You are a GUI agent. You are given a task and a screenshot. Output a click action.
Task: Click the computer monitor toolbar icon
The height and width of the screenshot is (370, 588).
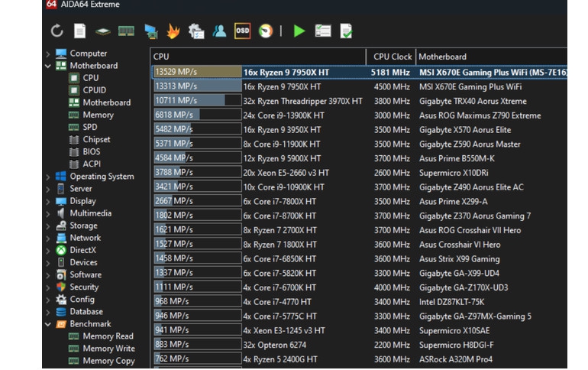151,31
